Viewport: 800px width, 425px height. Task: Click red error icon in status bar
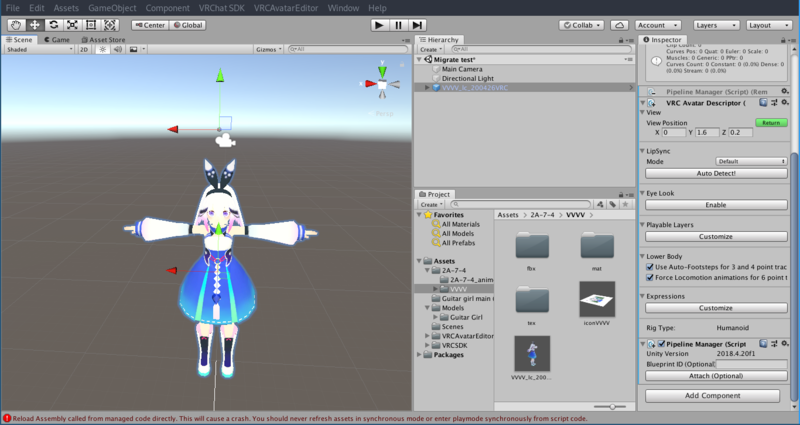coord(7,418)
